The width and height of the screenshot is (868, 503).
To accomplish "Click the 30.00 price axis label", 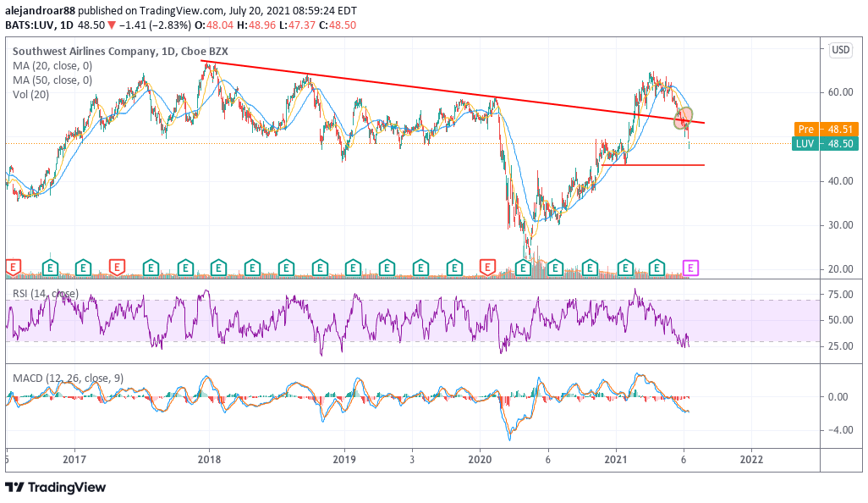I will point(840,225).
